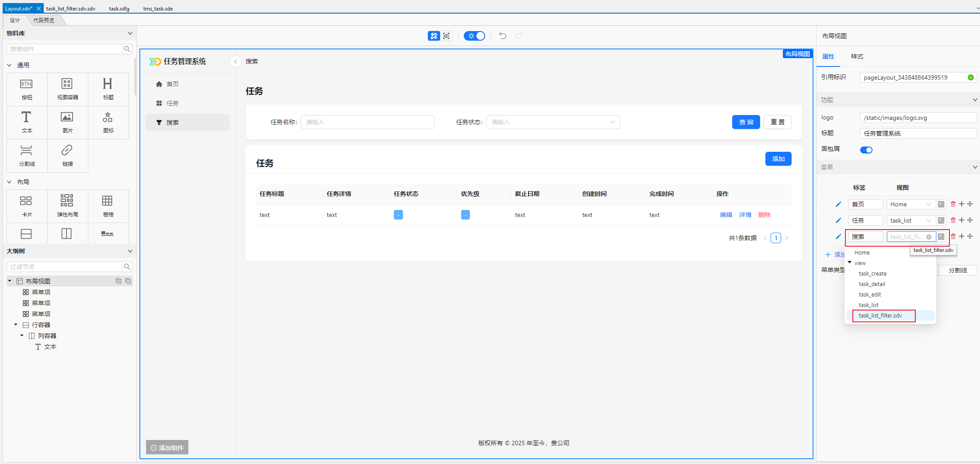Screen dimensions: 980x464
Task: Open view picker for Home row
Action: (x=941, y=204)
